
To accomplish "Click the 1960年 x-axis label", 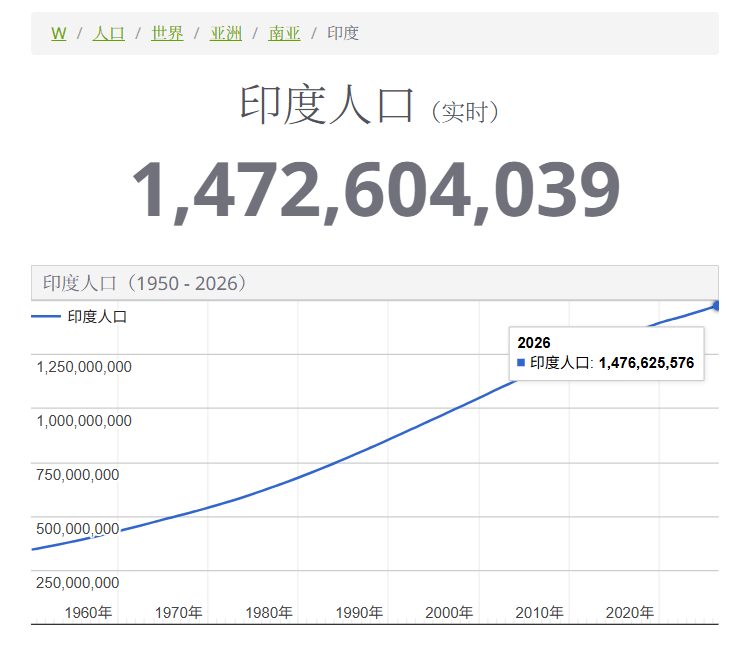I will pos(88,612).
